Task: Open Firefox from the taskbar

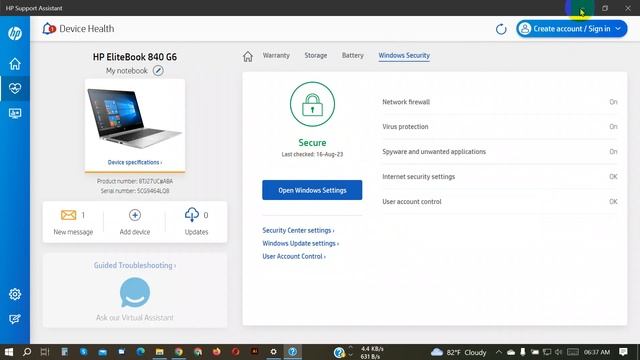Action: 216,351
